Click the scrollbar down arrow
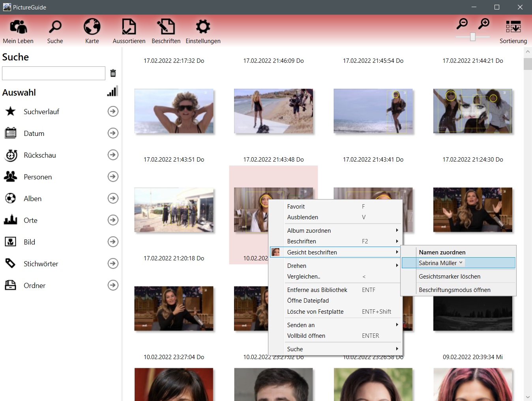 pos(528,397)
